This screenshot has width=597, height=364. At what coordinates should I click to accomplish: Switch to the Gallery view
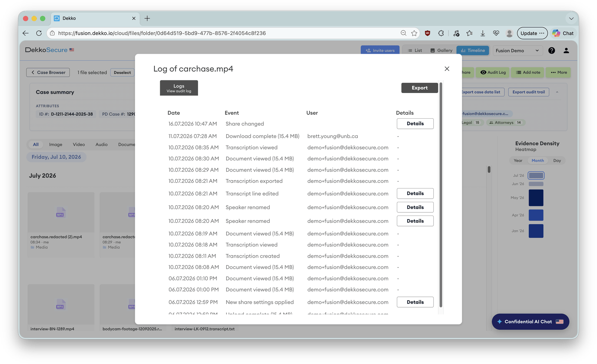(441, 51)
